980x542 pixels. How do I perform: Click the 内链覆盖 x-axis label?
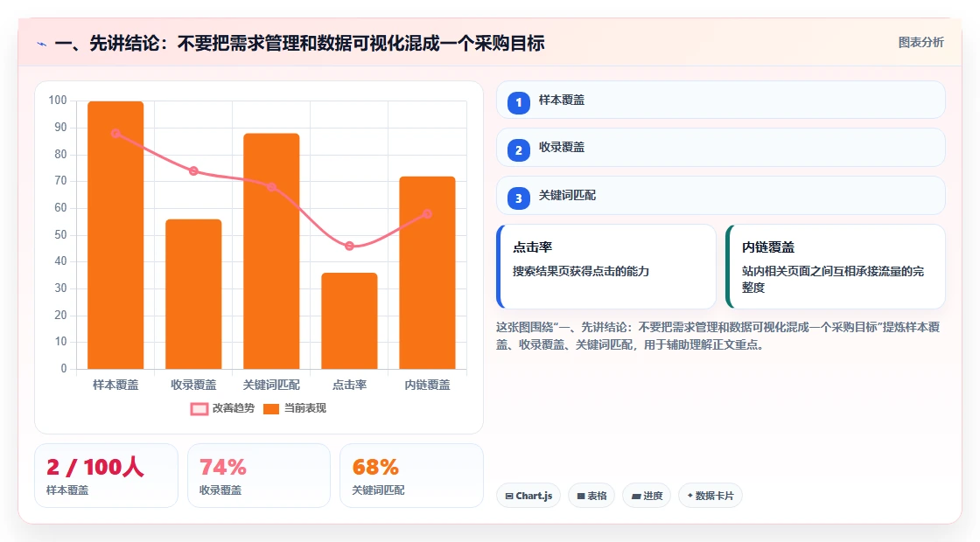point(428,386)
